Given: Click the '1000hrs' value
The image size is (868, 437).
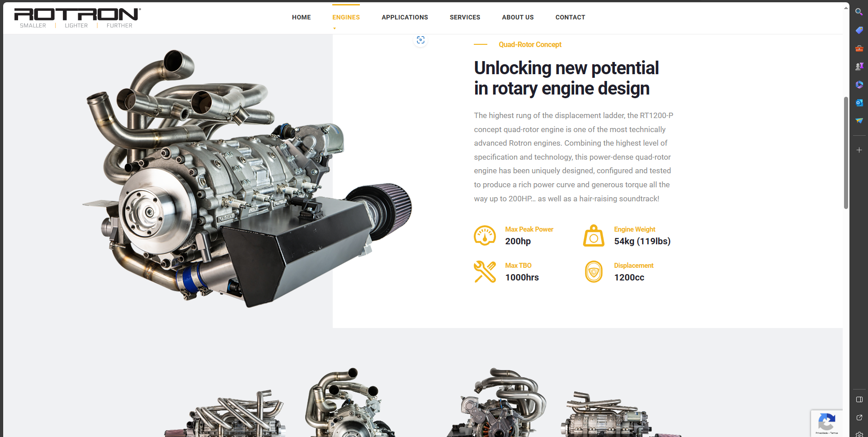Looking at the screenshot, I should click(x=522, y=277).
